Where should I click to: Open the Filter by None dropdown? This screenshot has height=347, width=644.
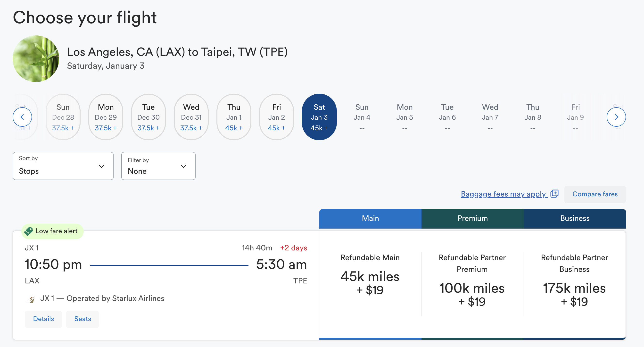[x=158, y=166]
